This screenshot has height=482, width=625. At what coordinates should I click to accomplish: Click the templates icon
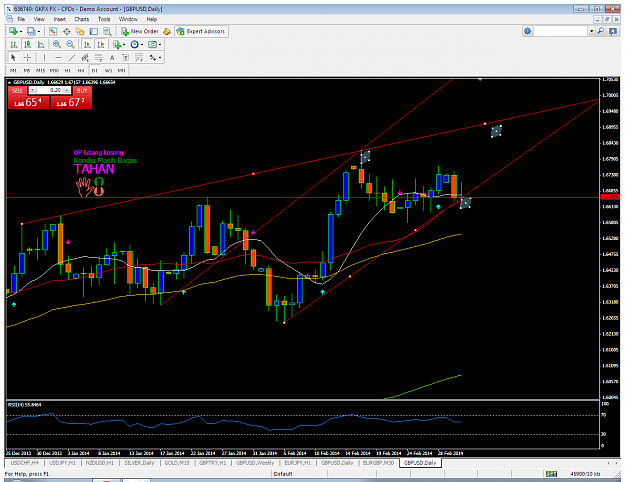152,45
